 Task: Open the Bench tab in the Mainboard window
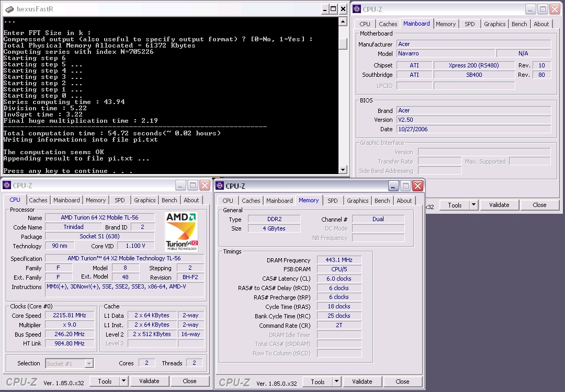[519, 24]
